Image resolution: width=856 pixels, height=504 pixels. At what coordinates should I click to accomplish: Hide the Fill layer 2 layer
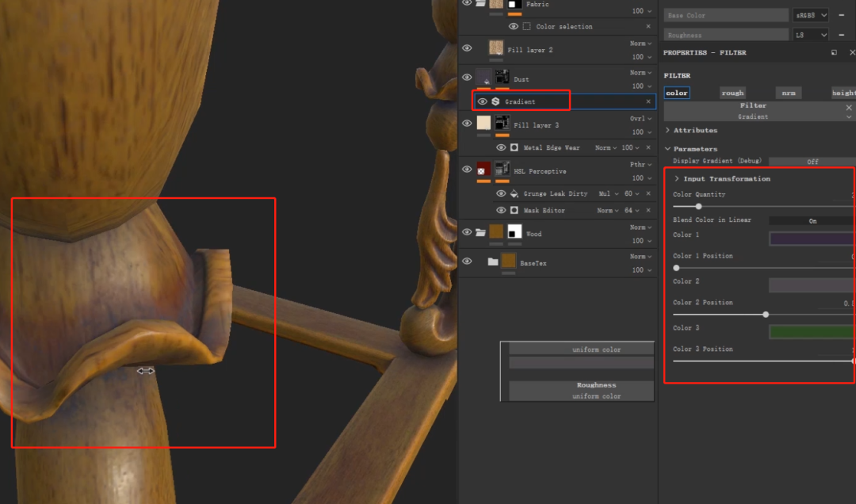[x=467, y=48]
